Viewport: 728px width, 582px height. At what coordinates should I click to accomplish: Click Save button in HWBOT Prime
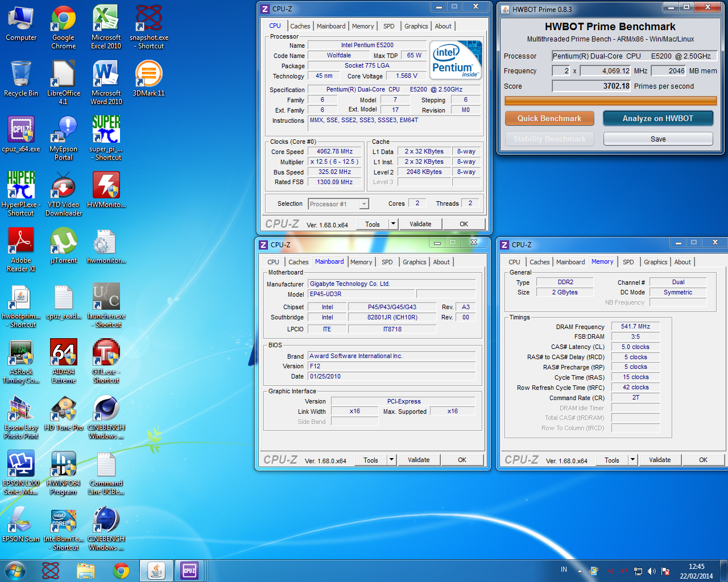658,139
